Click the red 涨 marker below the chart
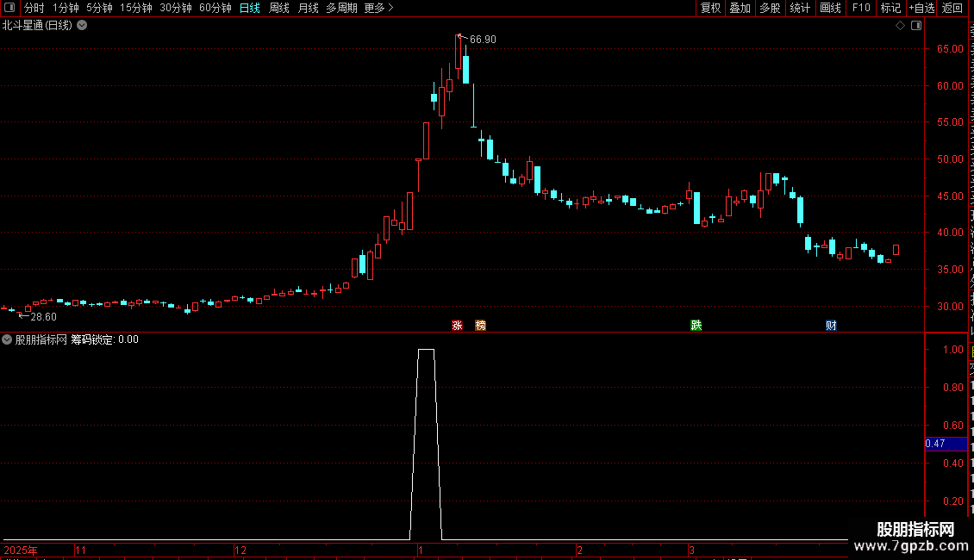Image resolution: width=974 pixels, height=560 pixels. click(457, 326)
